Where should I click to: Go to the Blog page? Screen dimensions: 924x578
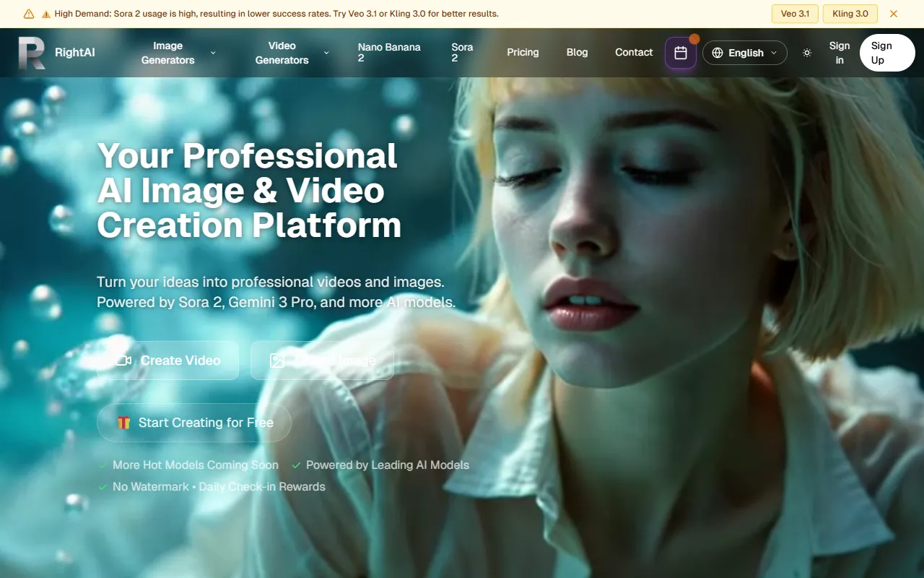pyautogui.click(x=577, y=52)
